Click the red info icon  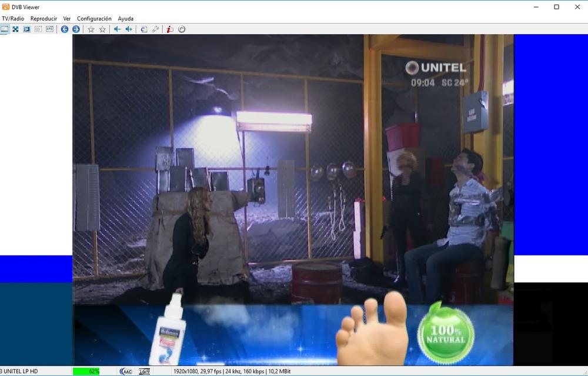click(170, 29)
